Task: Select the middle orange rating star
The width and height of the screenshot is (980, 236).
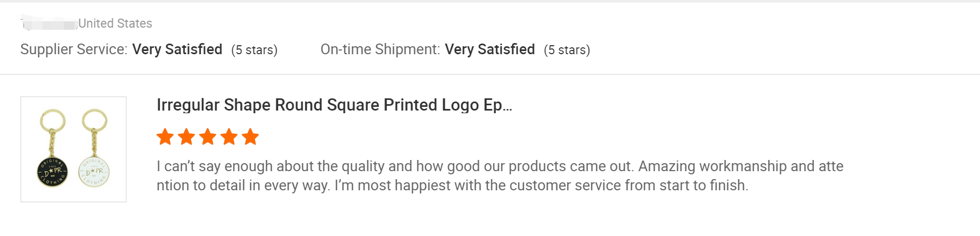Action: click(208, 137)
